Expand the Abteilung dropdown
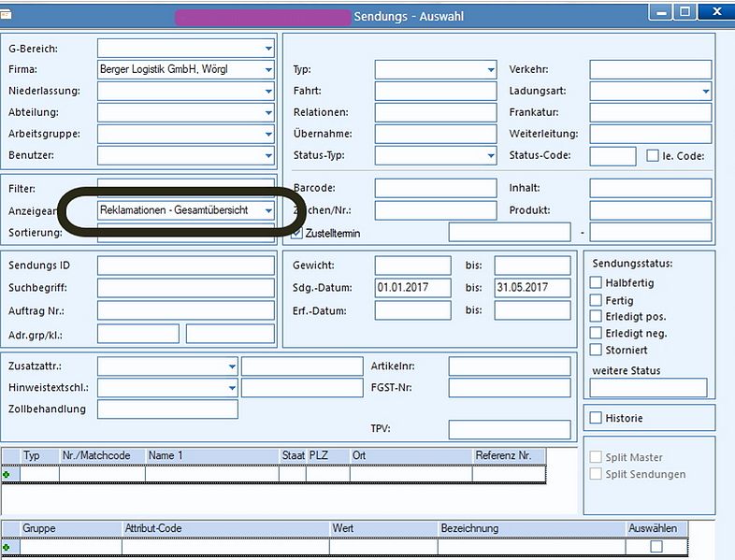 coord(268,113)
